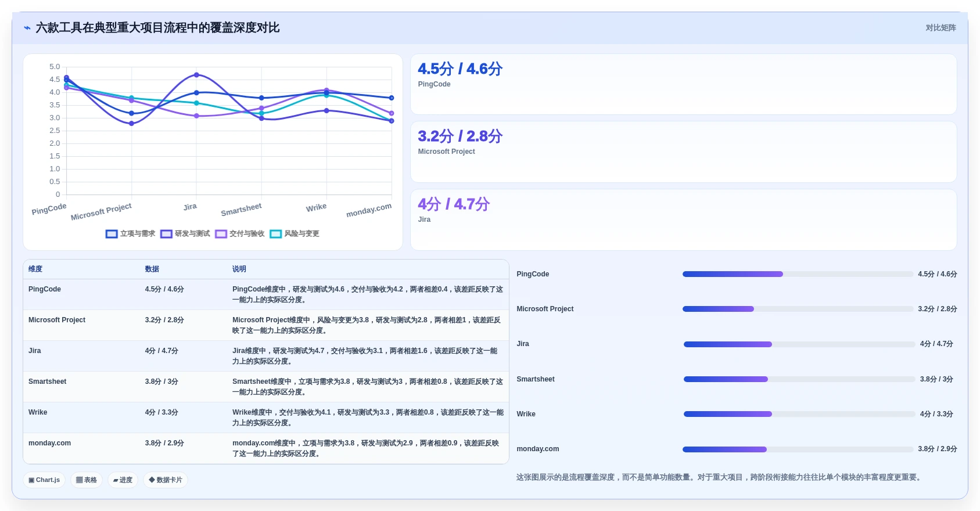Toggle the 立项与需求 legend series
The height and width of the screenshot is (511, 980).
[x=131, y=233]
